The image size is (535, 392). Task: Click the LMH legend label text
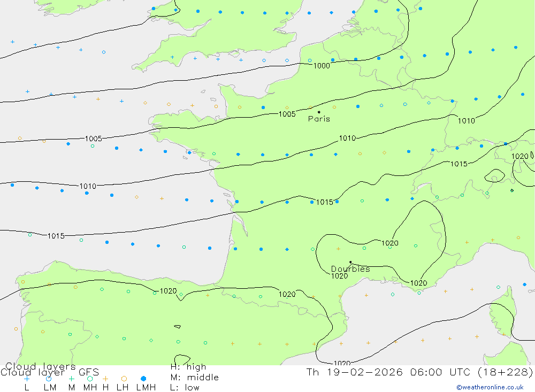[x=146, y=388]
